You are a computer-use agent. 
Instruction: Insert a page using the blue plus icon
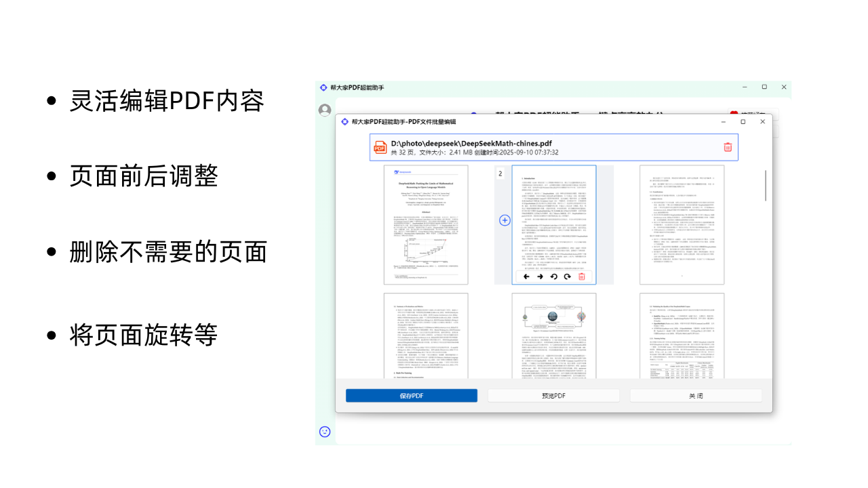click(505, 220)
